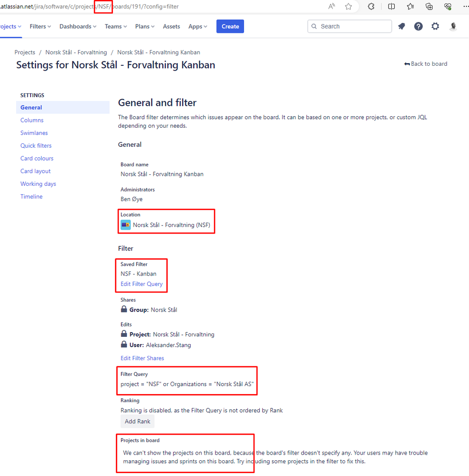Click the administrator name Ben Øye

point(132,199)
